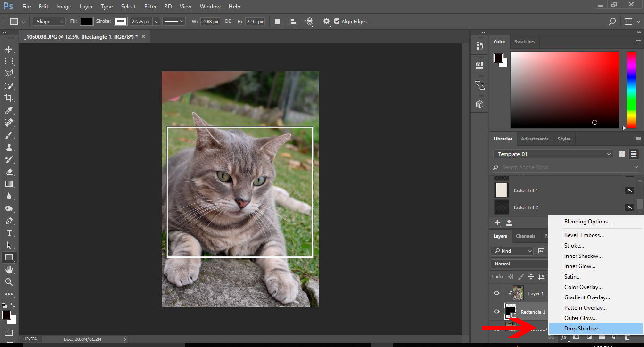Select the Brush tool
Screen dimensions: 644x347
(x=8, y=135)
